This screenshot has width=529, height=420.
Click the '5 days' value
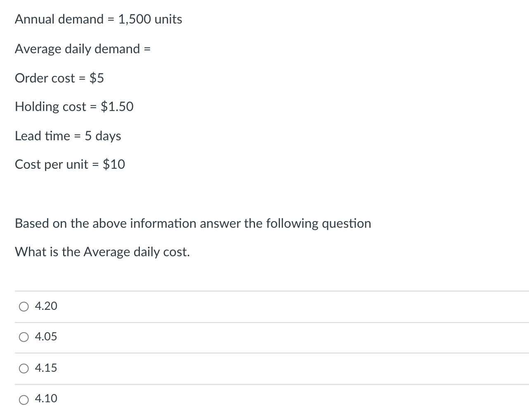pyautogui.click(x=103, y=136)
